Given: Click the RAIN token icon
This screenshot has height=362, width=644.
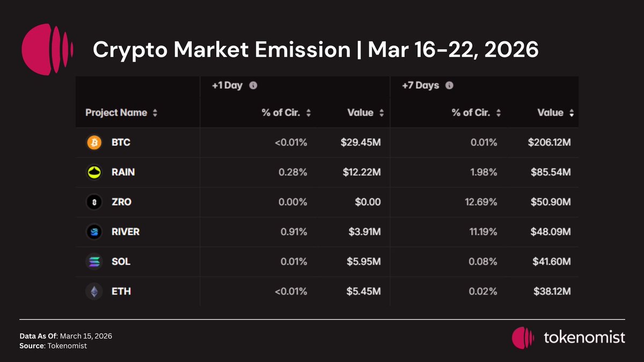Looking at the screenshot, I should [x=93, y=172].
